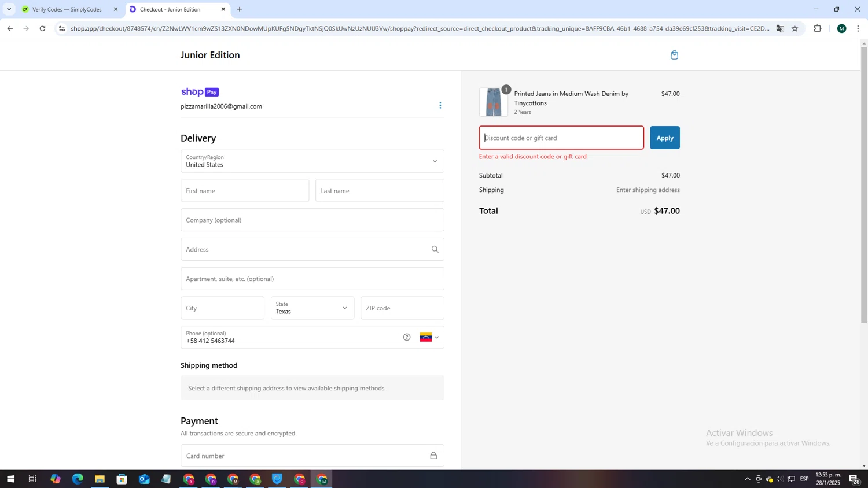Click the card number lock icon
The width and height of the screenshot is (868, 488).
[433, 456]
